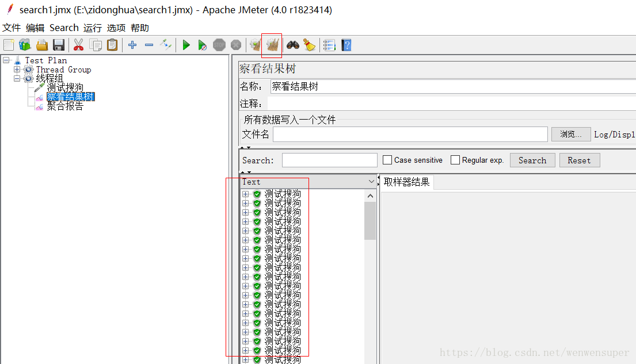Select 线程组 in the tree
The height and width of the screenshot is (364, 636).
tap(49, 78)
